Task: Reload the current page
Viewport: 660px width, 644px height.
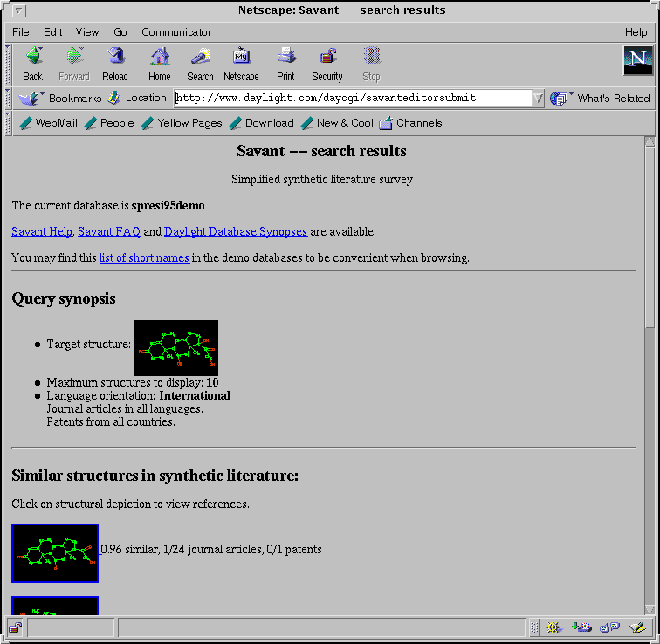Action: tap(115, 63)
